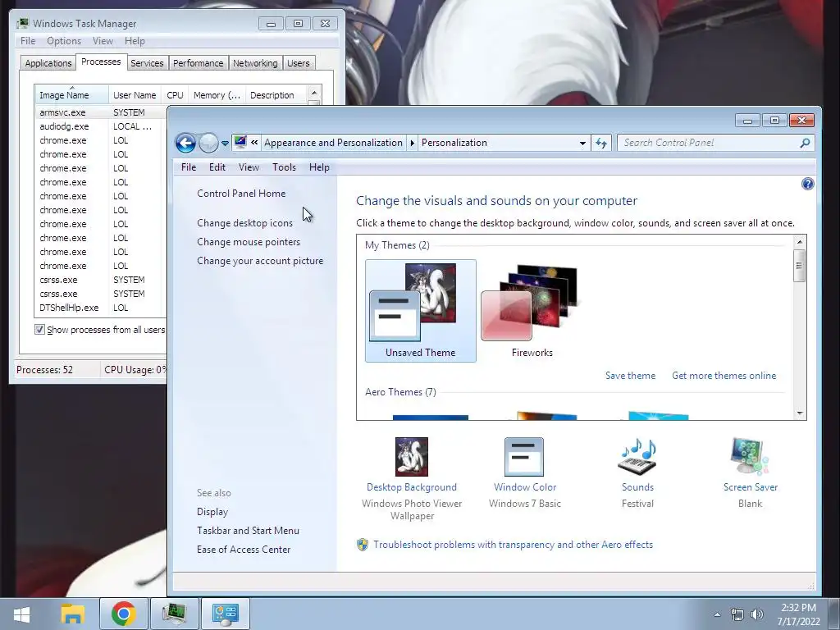The width and height of the screenshot is (840, 630).
Task: Sort processes by User Name column
Action: pos(135,95)
